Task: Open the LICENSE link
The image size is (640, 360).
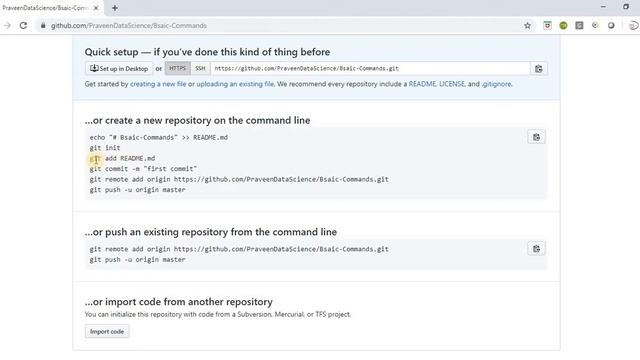Action: click(452, 84)
